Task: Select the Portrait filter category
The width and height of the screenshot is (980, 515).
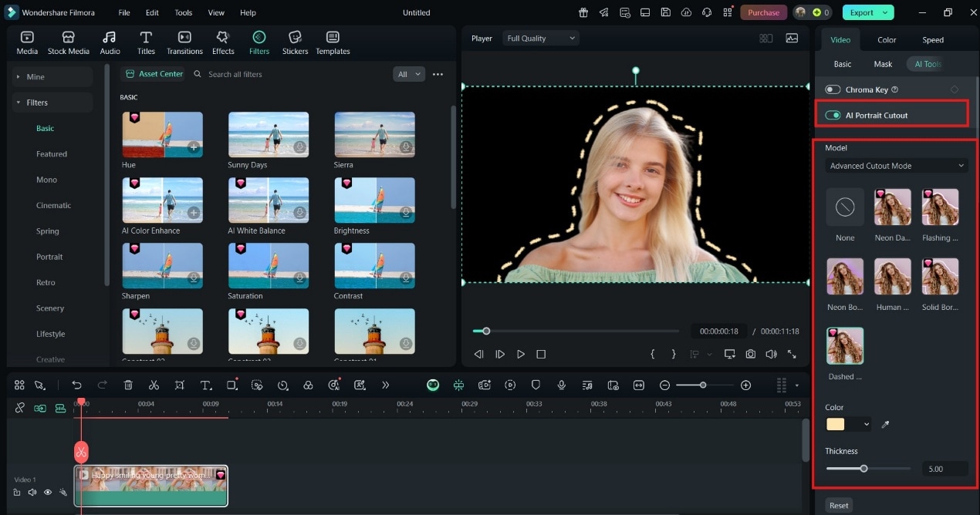Action: [x=49, y=257]
